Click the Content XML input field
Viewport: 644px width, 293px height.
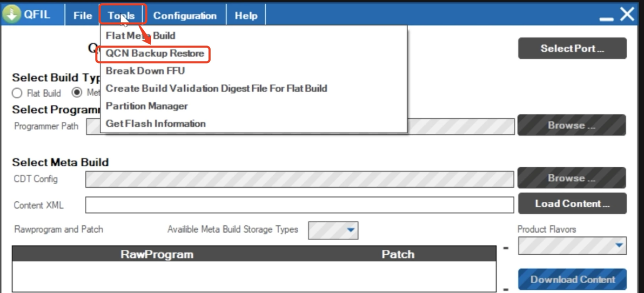tap(299, 205)
